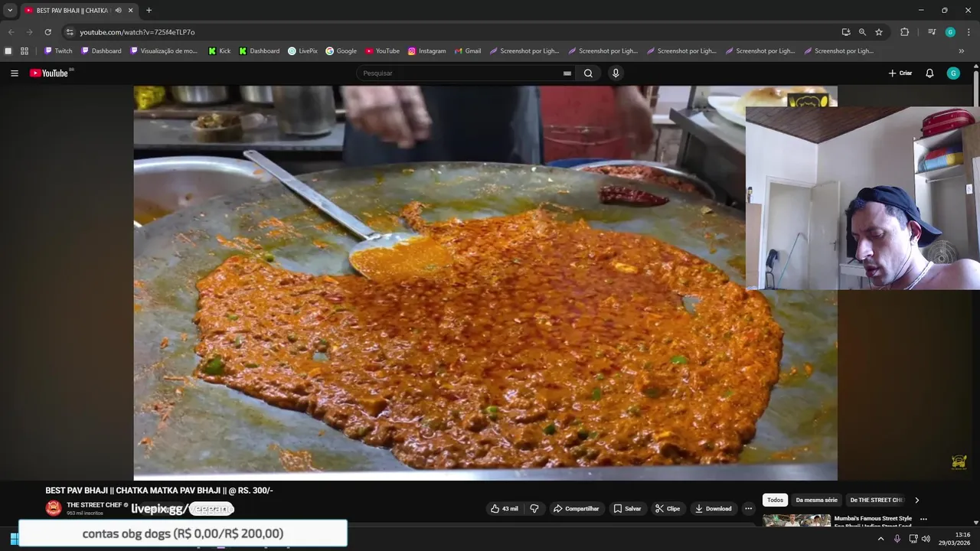Screen dimensions: 980x551
Task: Open Mumbai's Famous Street Style video title
Action: click(873, 522)
